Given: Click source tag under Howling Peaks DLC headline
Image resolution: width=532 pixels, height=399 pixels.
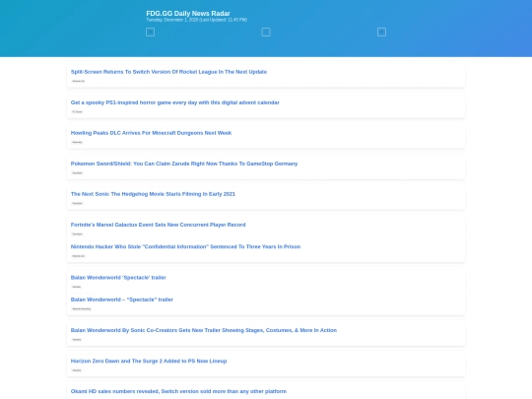Looking at the screenshot, I should 78,142.
